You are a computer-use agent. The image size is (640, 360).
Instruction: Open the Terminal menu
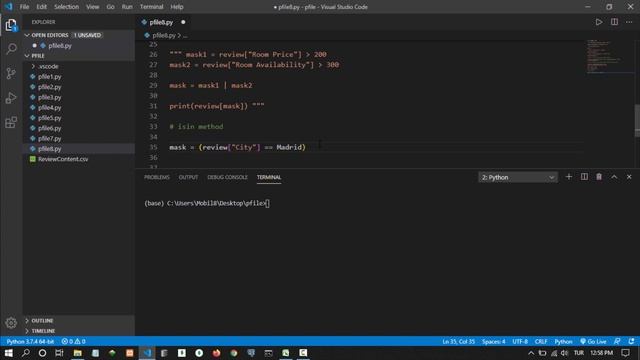pyautogui.click(x=151, y=7)
